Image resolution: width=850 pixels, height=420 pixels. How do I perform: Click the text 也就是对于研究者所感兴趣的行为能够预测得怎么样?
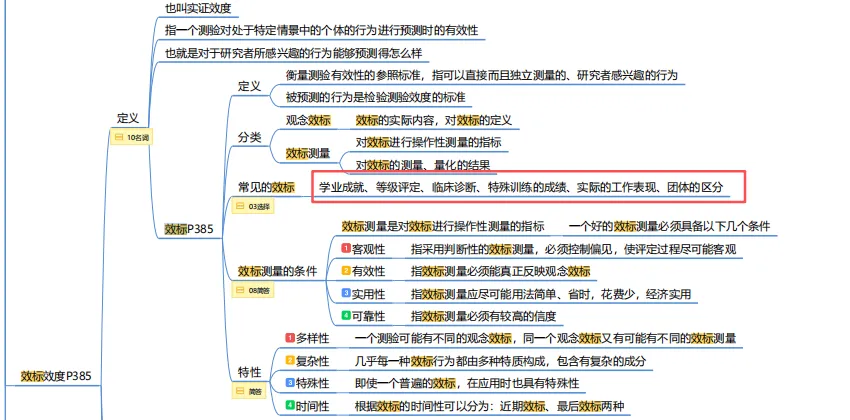pyautogui.click(x=293, y=54)
